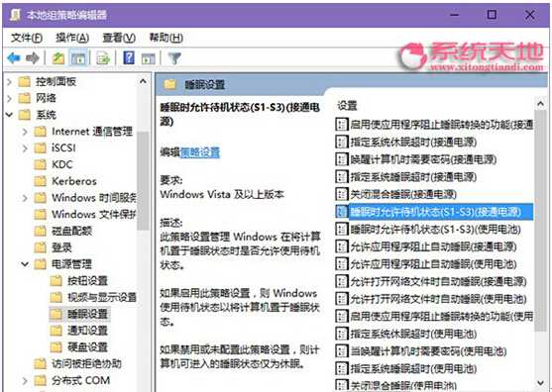Screen dimensions: 552x392
Task: Toggle the Show/Hide action pane icon
Action: tap(149, 58)
